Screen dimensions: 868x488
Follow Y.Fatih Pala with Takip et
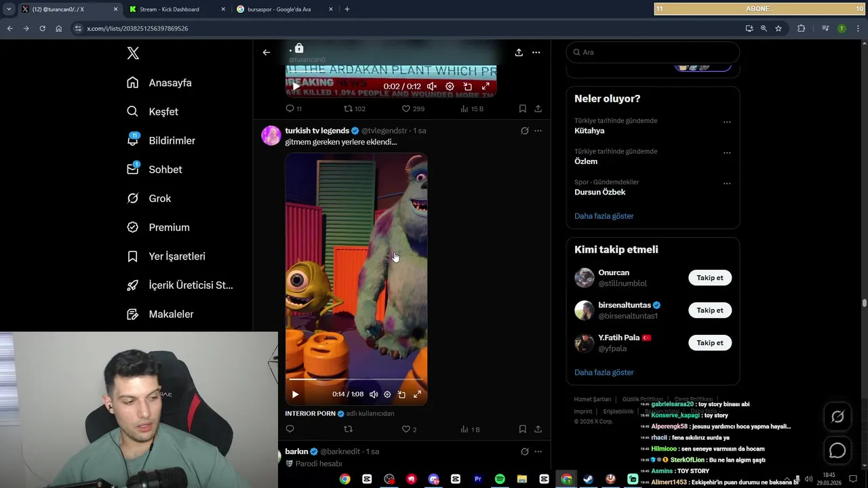pyautogui.click(x=710, y=343)
